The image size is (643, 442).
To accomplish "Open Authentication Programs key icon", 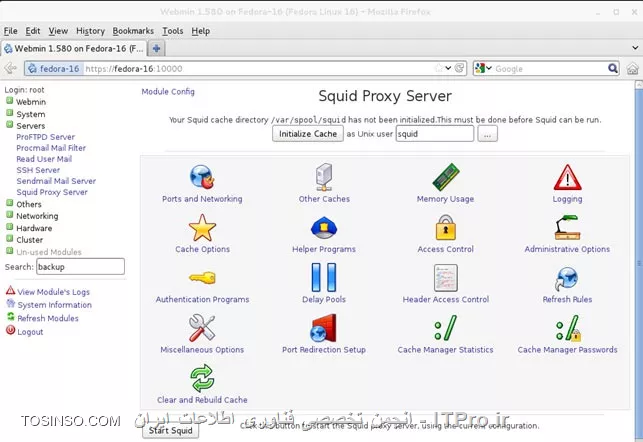I will 202,278.
